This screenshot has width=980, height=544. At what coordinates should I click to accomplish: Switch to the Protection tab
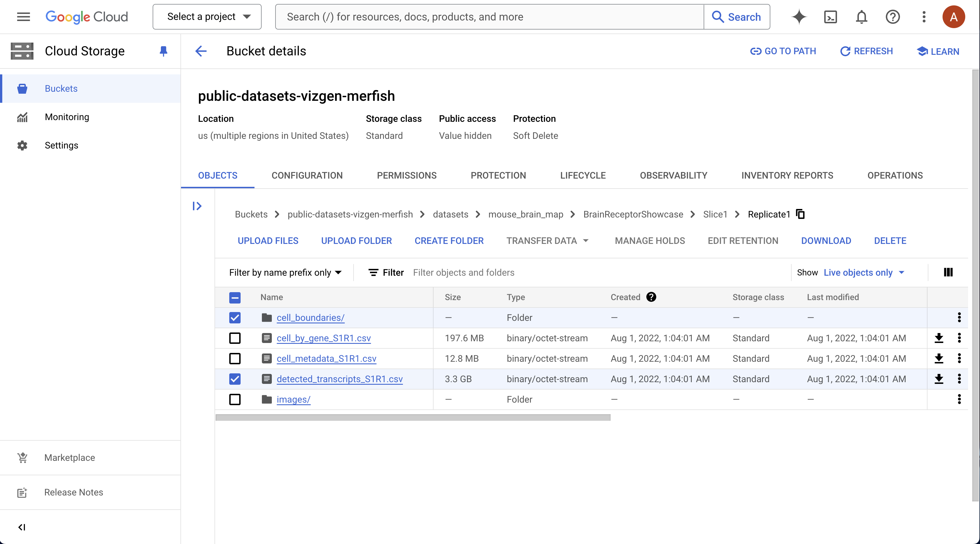pyautogui.click(x=498, y=175)
